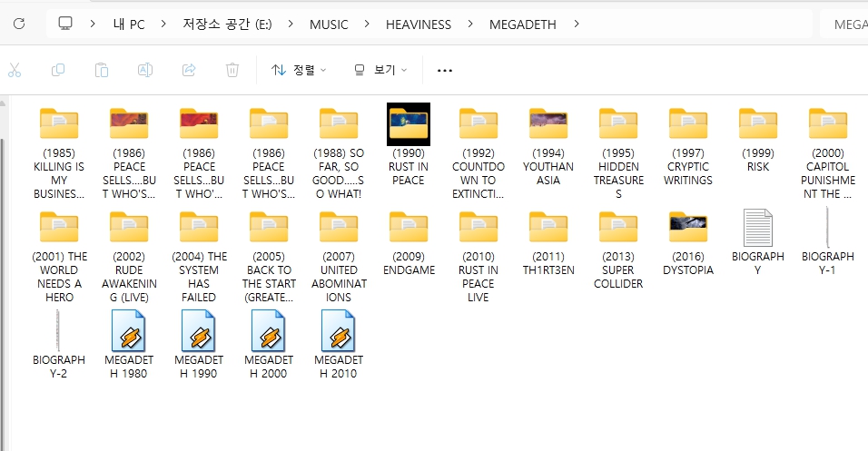Image resolution: width=868 pixels, height=451 pixels.
Task: Select (1994) YOUTHANASIA folder
Action: [x=548, y=146]
